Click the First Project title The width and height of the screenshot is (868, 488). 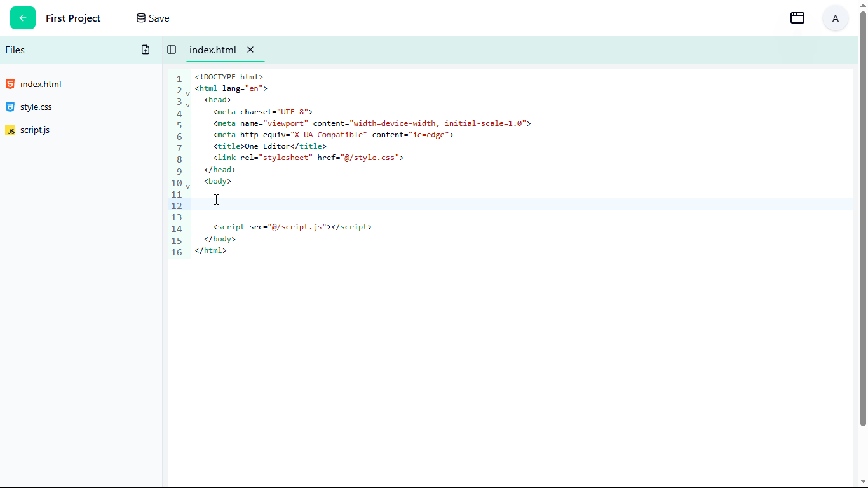(x=73, y=18)
